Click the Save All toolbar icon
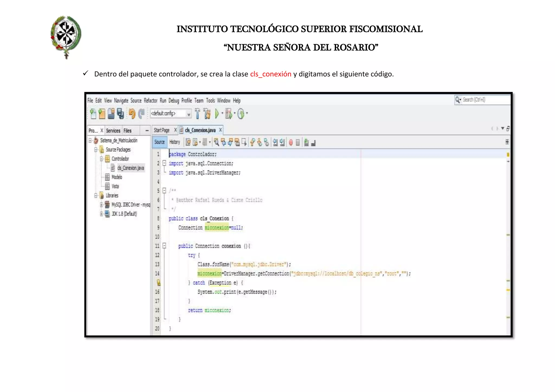555x392 pixels. click(120, 114)
